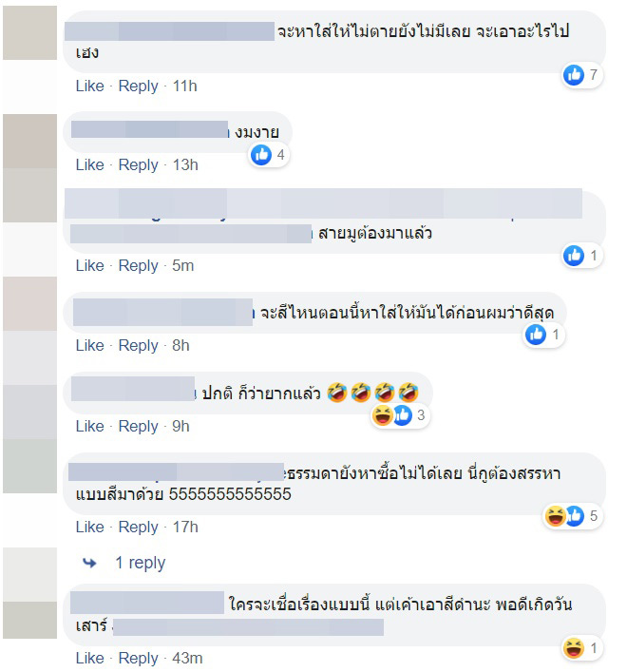The width and height of the screenshot is (627, 672).
Task: Like the comment posted 17h ago
Action: 90,527
